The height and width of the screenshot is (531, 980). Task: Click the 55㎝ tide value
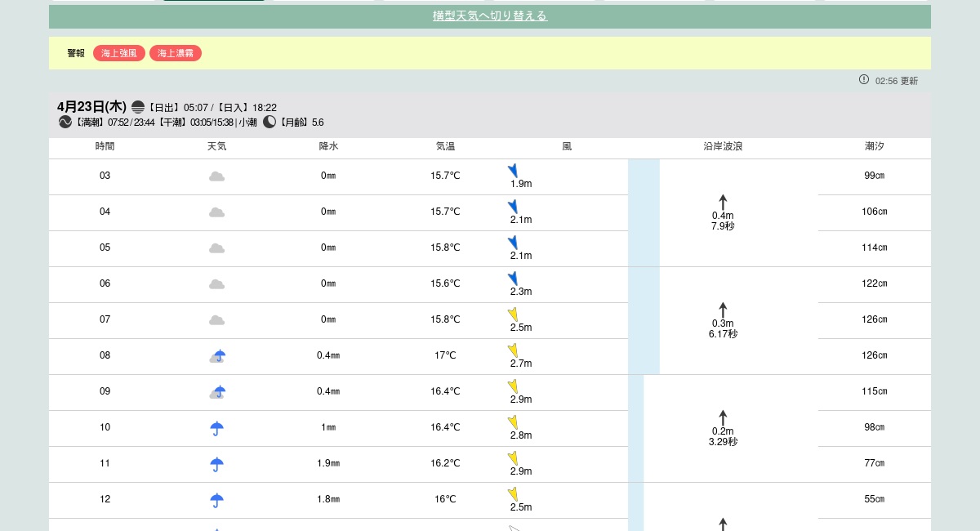[875, 499]
